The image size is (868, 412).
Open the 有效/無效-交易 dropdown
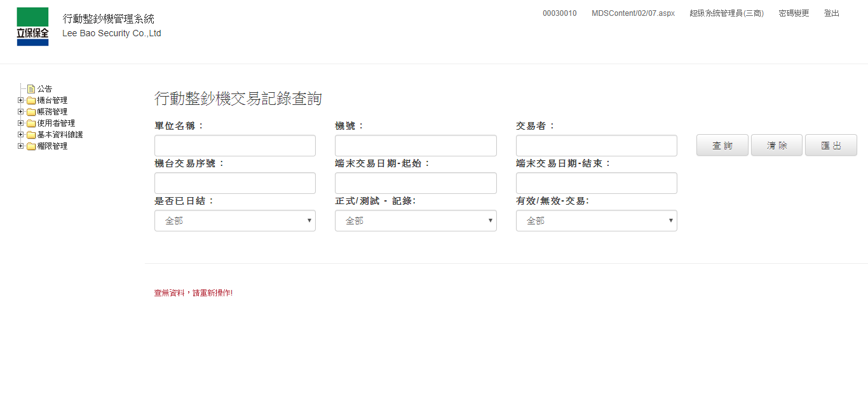(x=596, y=221)
